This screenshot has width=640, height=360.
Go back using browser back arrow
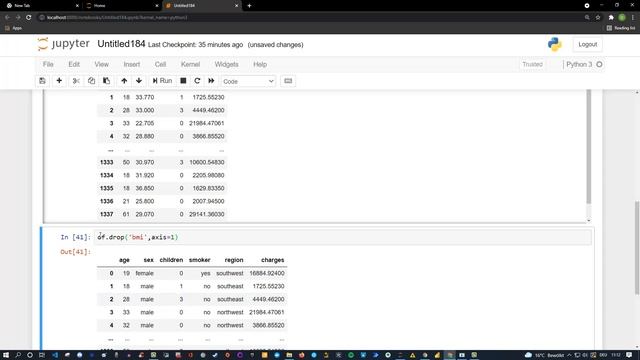(x=7, y=18)
